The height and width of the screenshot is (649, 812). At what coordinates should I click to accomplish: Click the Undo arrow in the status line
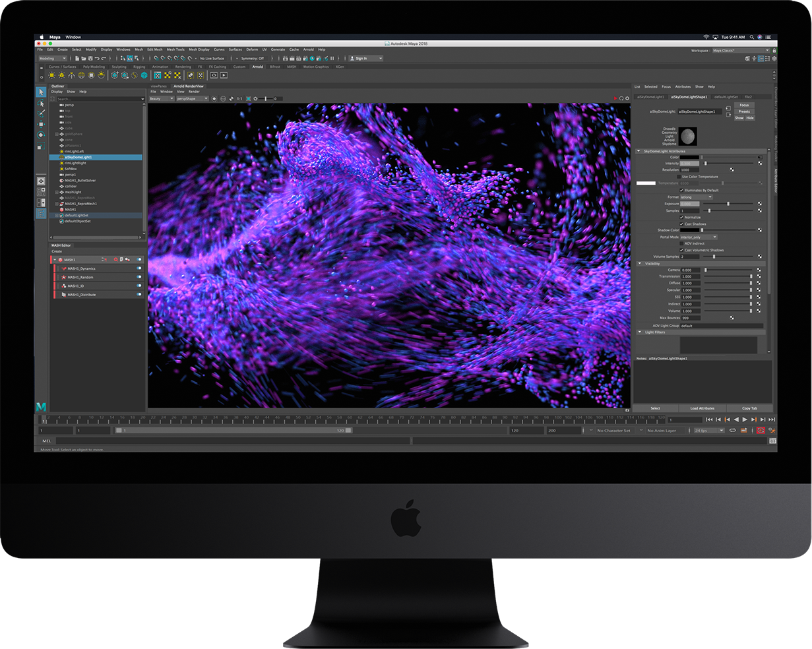pos(97,58)
